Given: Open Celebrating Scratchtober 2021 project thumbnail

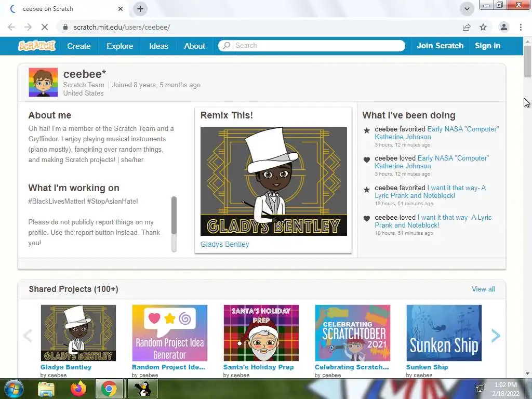Looking at the screenshot, I should tap(353, 333).
